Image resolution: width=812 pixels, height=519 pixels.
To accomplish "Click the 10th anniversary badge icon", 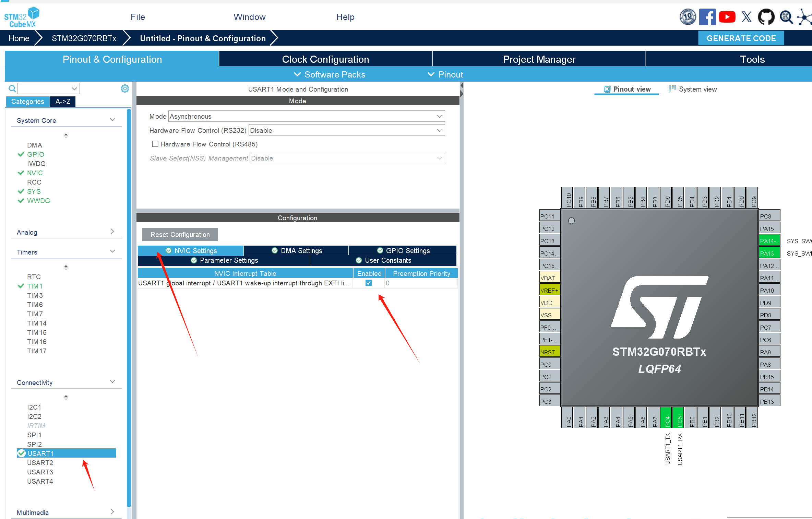I will point(688,17).
